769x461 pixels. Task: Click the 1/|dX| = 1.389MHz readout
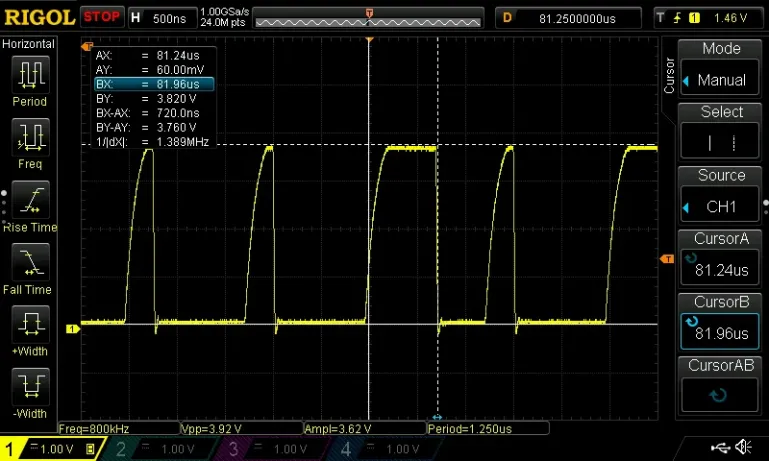pos(154,142)
